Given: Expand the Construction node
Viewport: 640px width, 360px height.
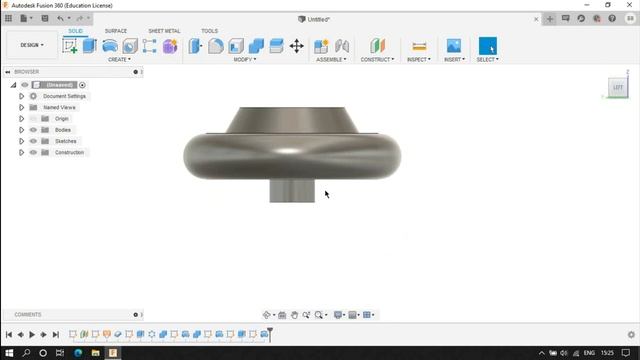Looking at the screenshot, I should click(22, 152).
